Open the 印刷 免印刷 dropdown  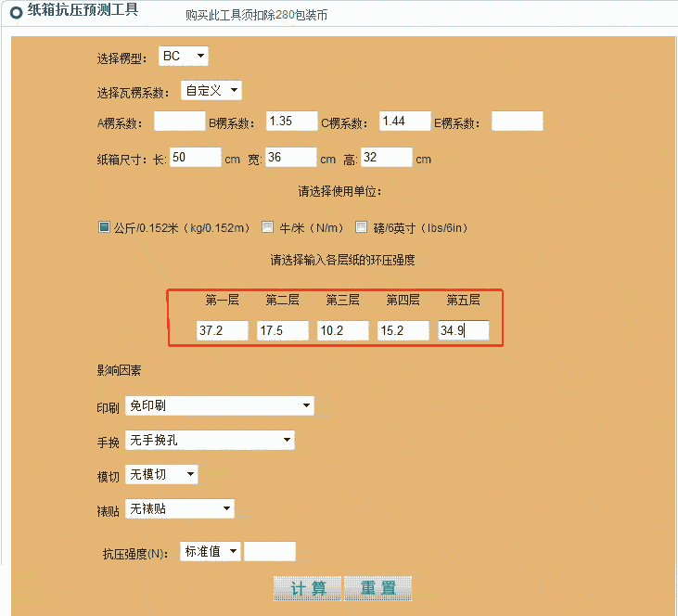219,405
